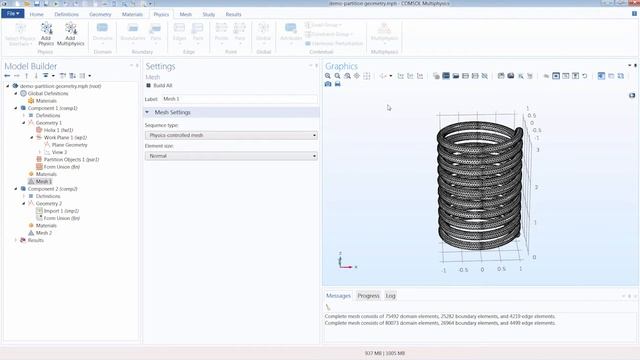Collapse the Component 2 (comp2) node
The width and height of the screenshot is (640, 360).
coord(16,189)
